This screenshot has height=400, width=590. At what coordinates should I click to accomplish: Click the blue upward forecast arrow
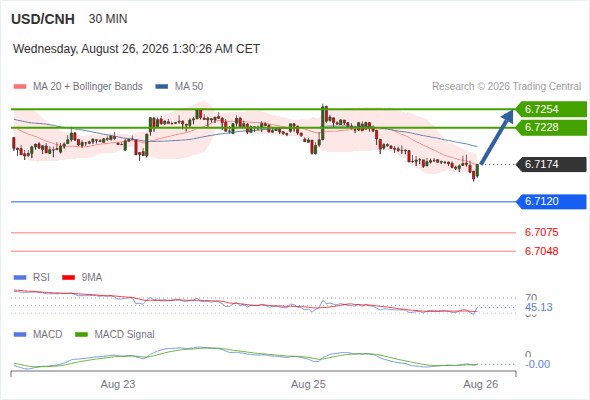pyautogui.click(x=497, y=137)
